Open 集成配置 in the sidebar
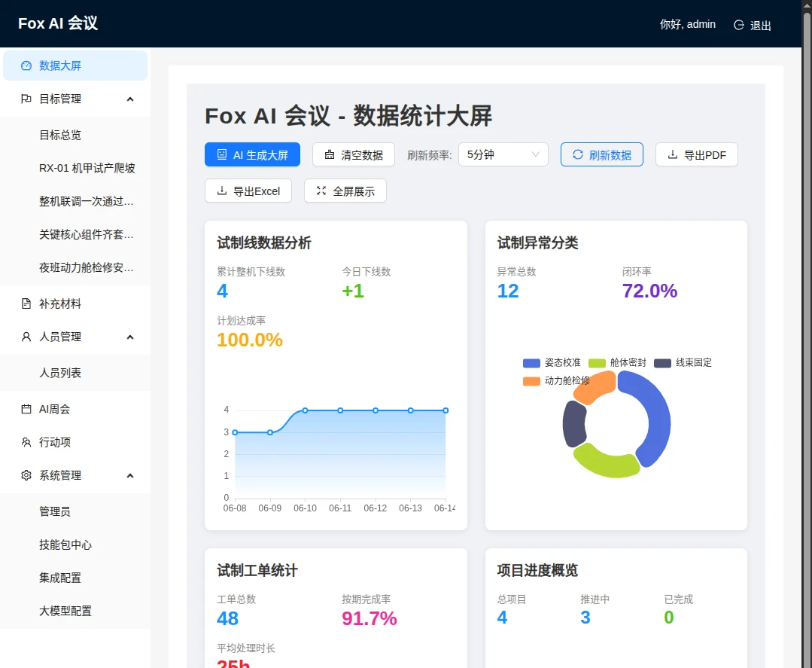The image size is (812, 668). [x=75, y=578]
